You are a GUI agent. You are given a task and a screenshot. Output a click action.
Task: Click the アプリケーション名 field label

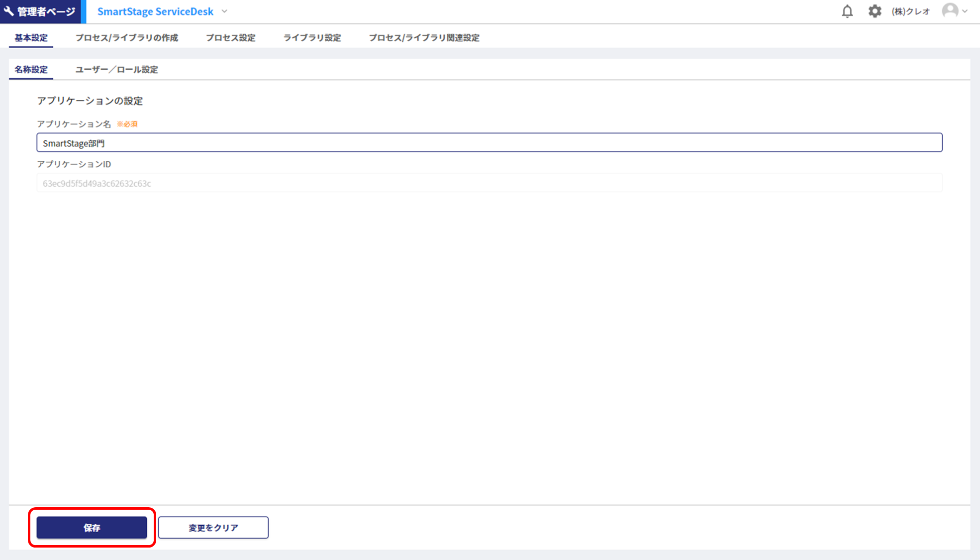click(x=74, y=124)
